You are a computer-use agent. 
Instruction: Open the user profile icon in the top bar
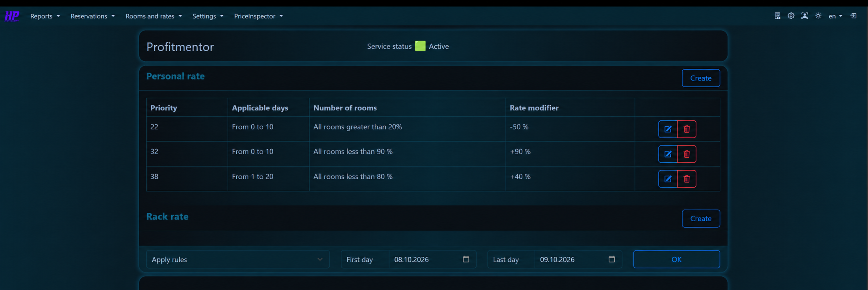coord(804,16)
